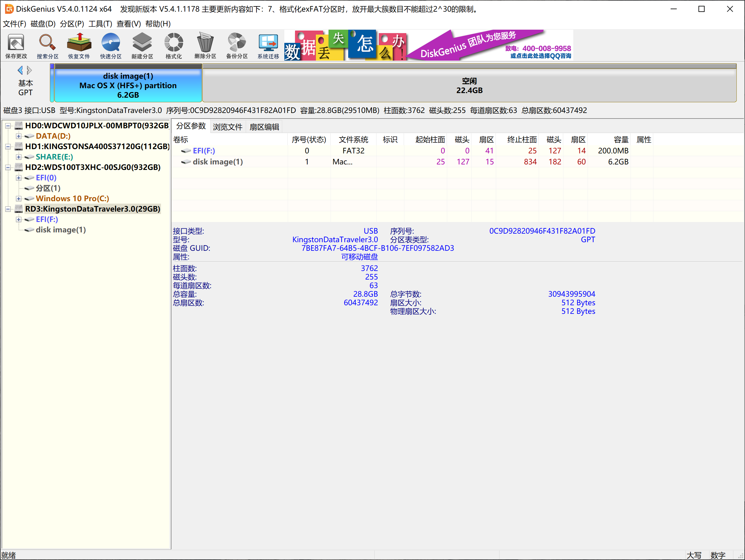Click the 分区(1) partition drive icon in tree
The height and width of the screenshot is (560, 745).
click(30, 188)
